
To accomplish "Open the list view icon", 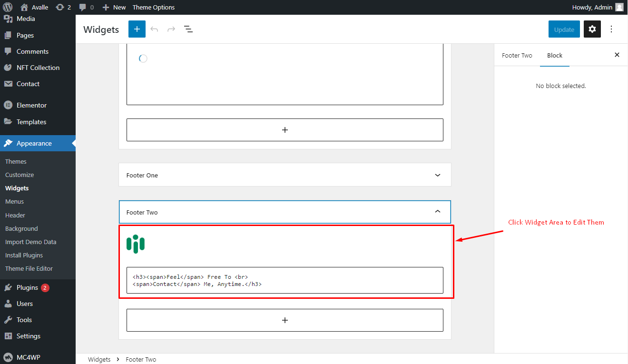I will [x=188, y=29].
